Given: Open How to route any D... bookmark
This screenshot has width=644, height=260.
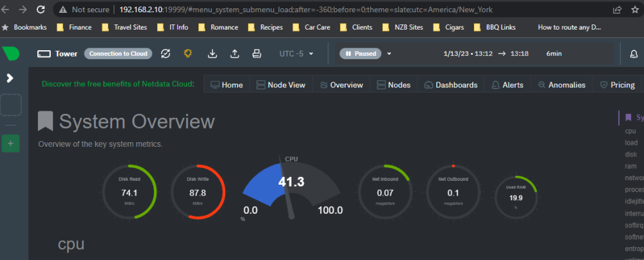Looking at the screenshot, I should coord(569,28).
